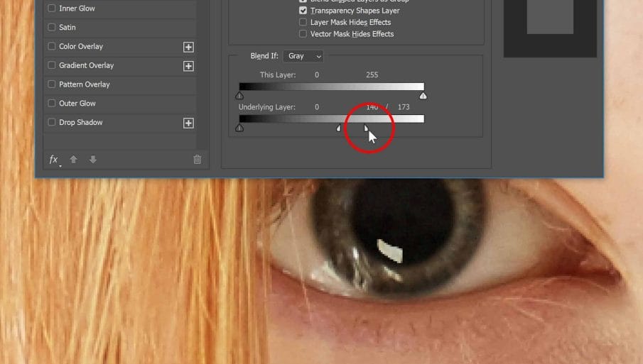Select the Outer Glow style entry
The width and height of the screenshot is (643, 364).
pyautogui.click(x=77, y=104)
